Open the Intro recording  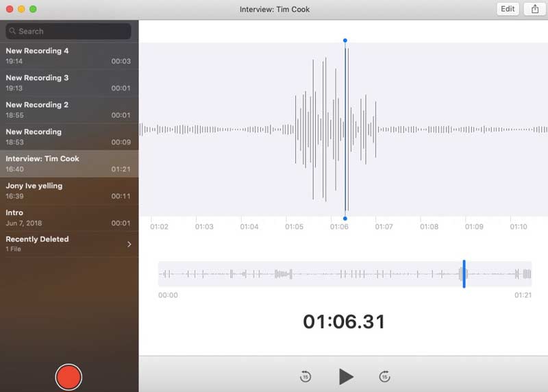68,217
